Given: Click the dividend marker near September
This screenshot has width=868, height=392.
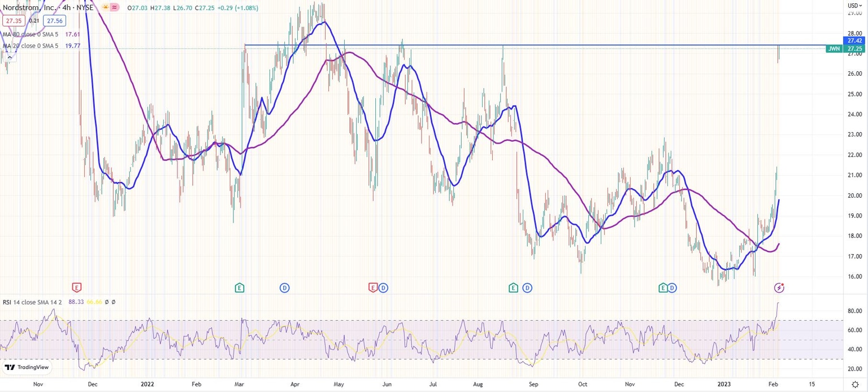Looking at the screenshot, I should [x=527, y=288].
